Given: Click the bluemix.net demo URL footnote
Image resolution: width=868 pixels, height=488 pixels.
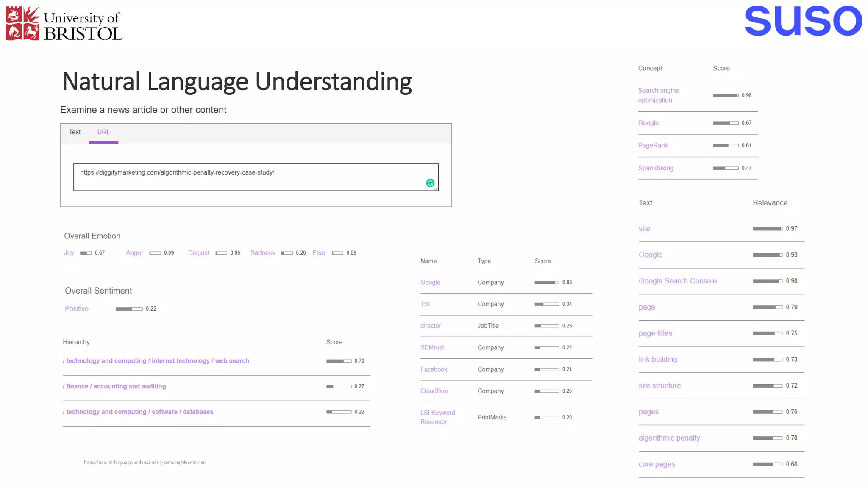Looking at the screenshot, I should 145,462.
